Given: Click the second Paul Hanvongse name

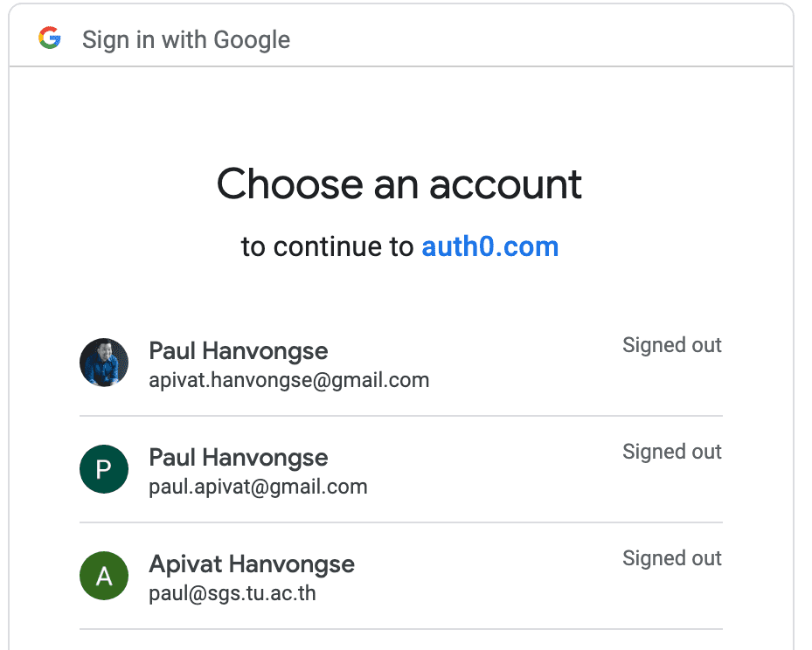Looking at the screenshot, I should point(239,458).
